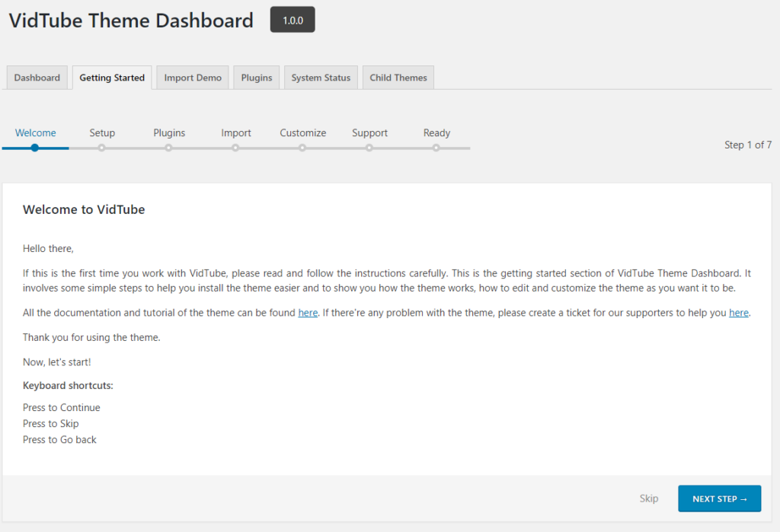The image size is (780, 532).
Task: Switch to the Import Demo tab
Action: (192, 77)
